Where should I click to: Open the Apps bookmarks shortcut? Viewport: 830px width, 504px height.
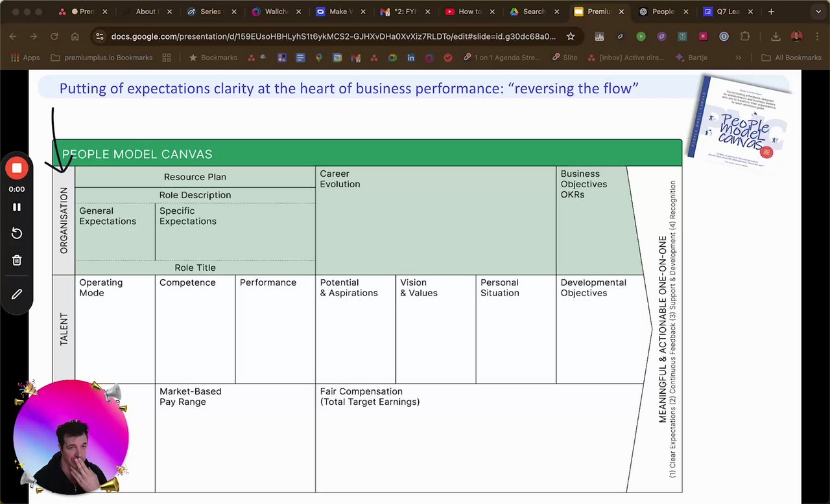tap(25, 58)
